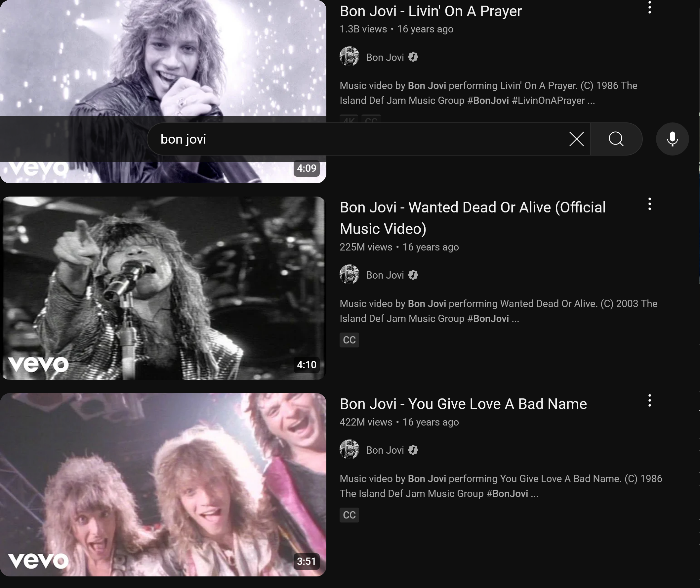The height and width of the screenshot is (588, 700).
Task: Play the Wanted Dead Or Alive video thumbnail
Action: 163,288
